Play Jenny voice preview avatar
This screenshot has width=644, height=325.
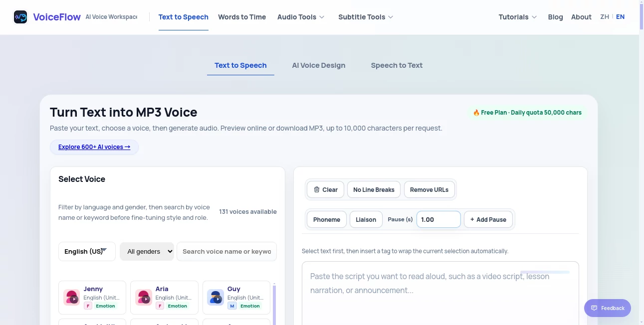click(71, 298)
